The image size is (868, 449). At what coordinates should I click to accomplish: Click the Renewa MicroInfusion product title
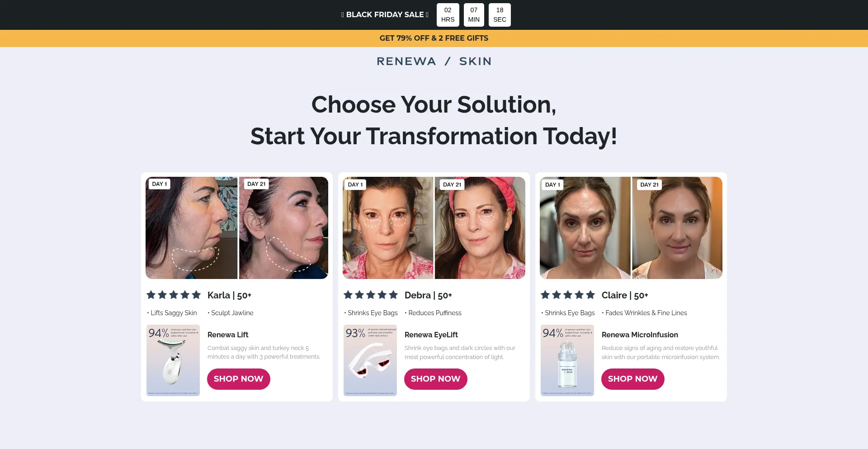[640, 335]
